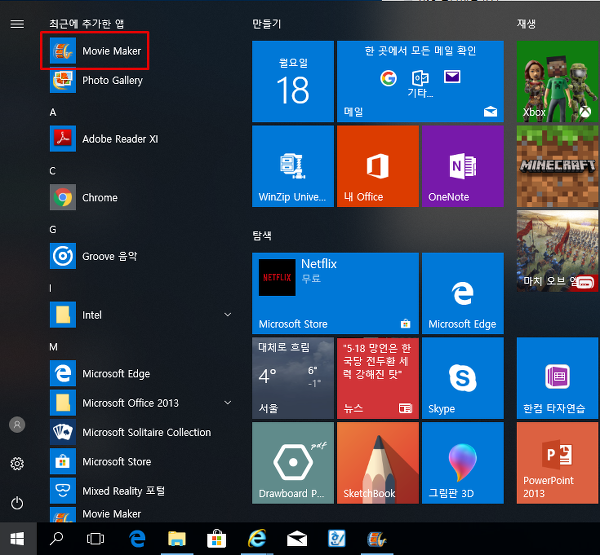Open Settings gear in Start menu
The height and width of the screenshot is (555, 600).
coord(17,464)
